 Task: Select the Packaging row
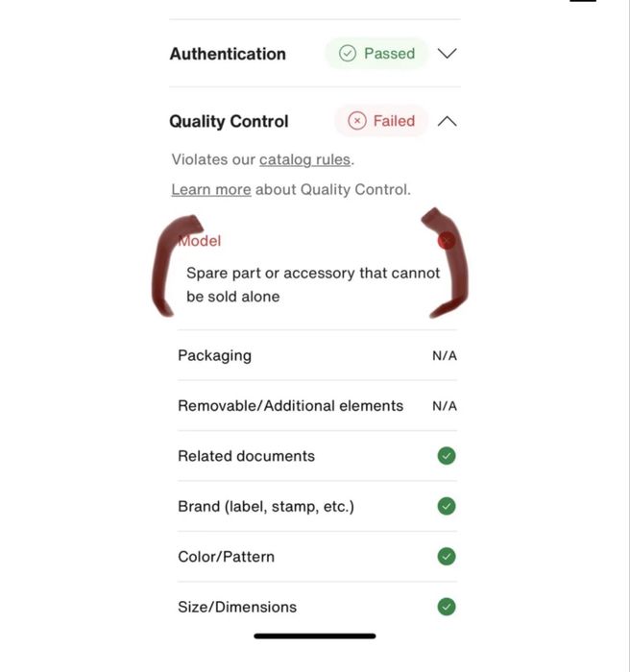[x=214, y=355]
